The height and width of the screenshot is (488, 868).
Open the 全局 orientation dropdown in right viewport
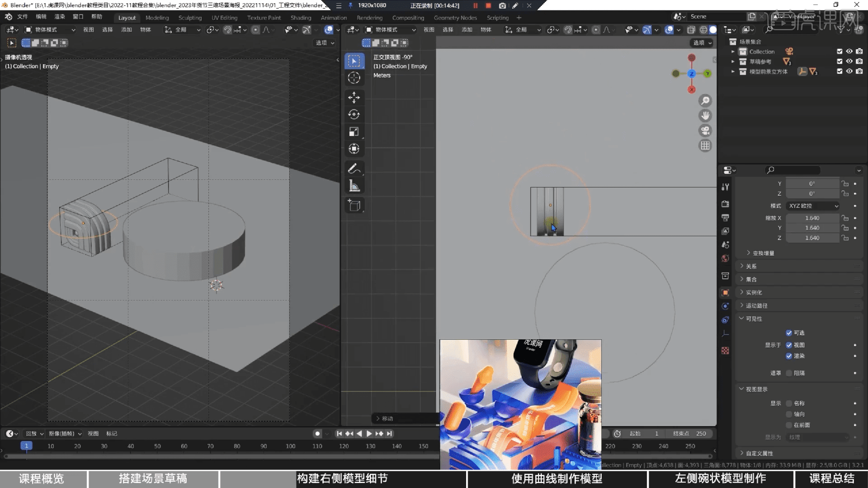(524, 30)
